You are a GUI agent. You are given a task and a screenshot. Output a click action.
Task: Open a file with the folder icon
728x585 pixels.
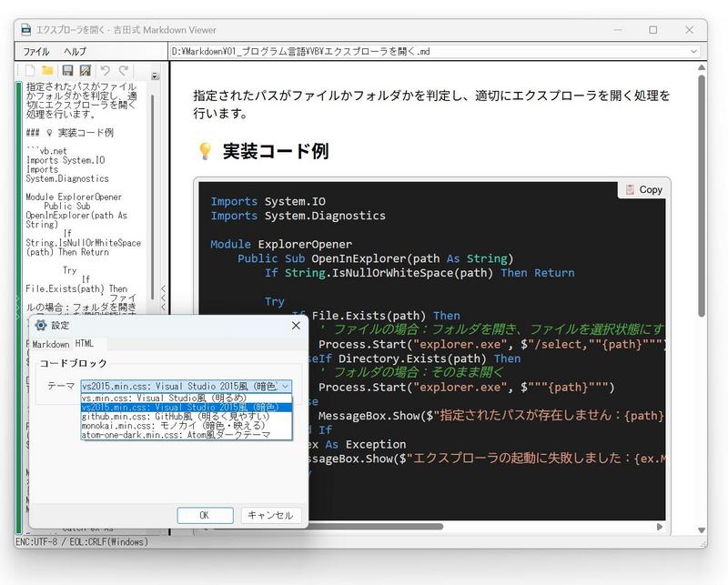(48, 70)
